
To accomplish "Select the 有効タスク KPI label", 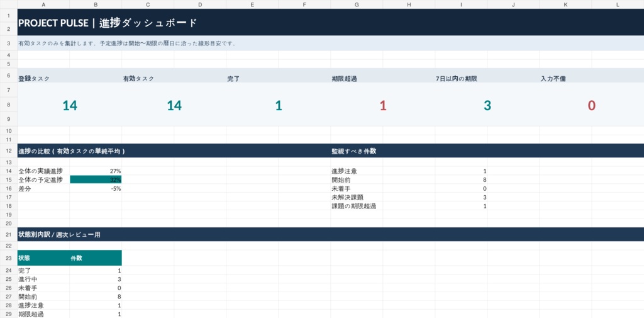I will click(x=138, y=79).
